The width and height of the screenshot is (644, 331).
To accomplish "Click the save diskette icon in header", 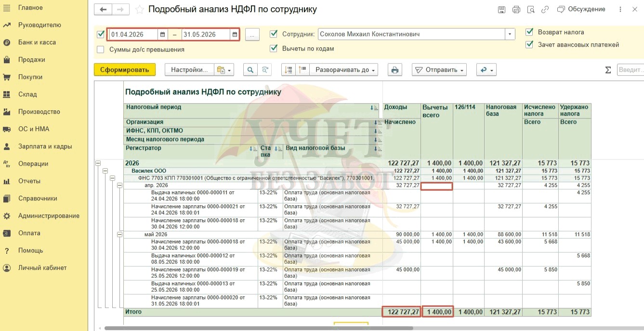I will [x=501, y=10].
